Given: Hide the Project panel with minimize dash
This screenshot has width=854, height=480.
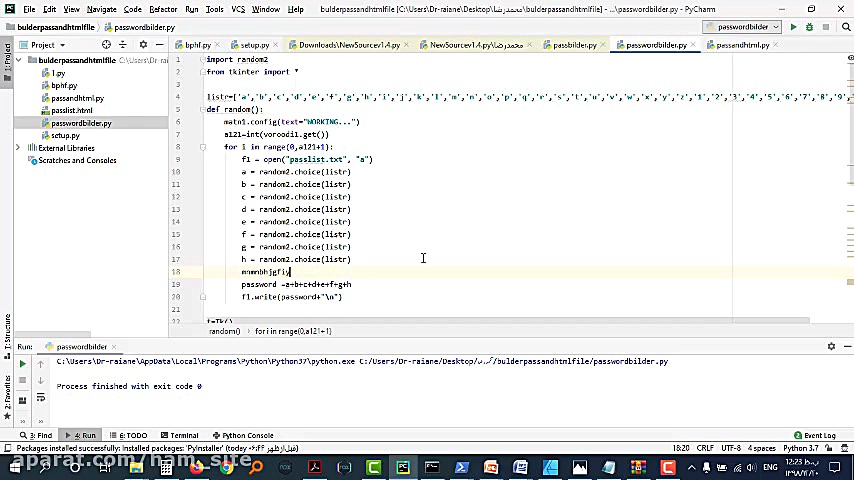Looking at the screenshot, I should tap(159, 45).
